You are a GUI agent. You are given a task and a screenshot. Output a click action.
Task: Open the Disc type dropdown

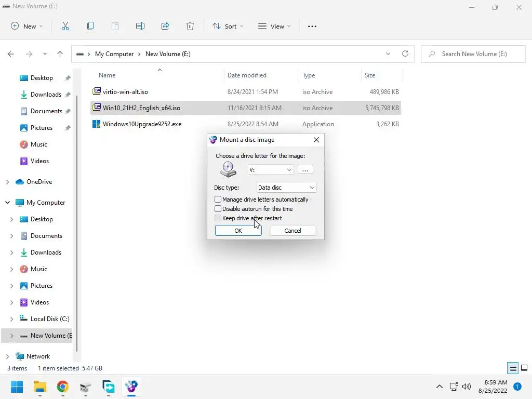286,187
